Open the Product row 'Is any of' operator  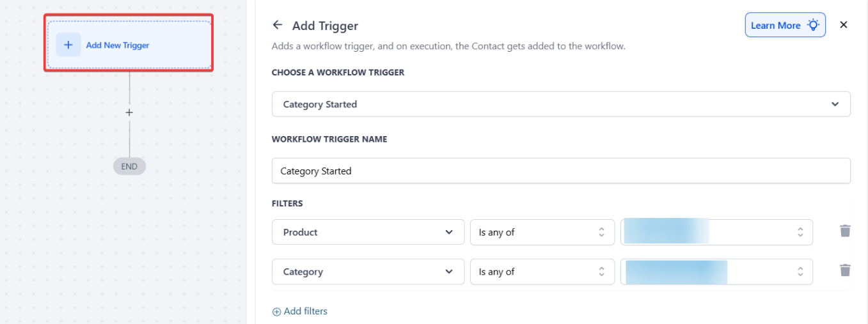click(x=541, y=233)
